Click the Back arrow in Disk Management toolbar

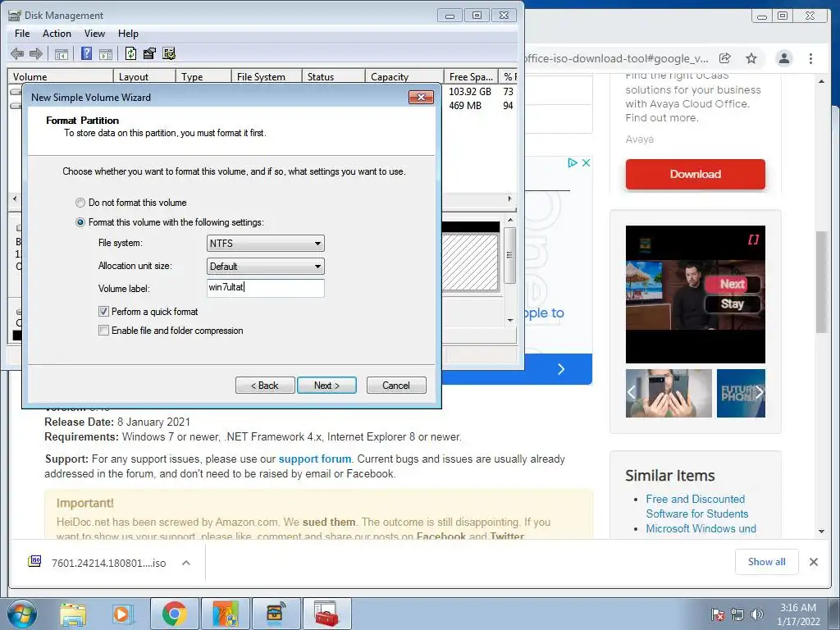pyautogui.click(x=17, y=53)
